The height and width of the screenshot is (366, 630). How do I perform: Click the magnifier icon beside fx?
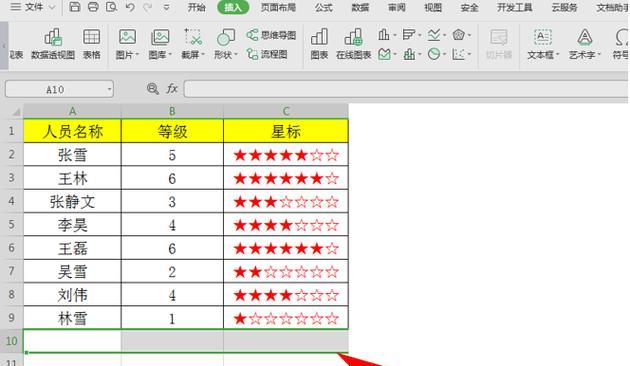coord(153,88)
